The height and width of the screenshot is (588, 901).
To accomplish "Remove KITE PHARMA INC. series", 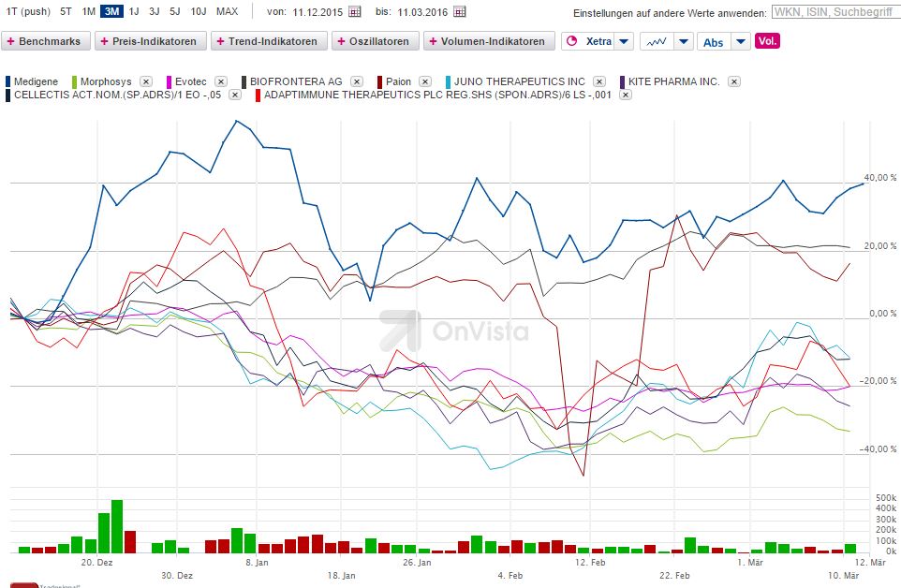I will tap(733, 81).
